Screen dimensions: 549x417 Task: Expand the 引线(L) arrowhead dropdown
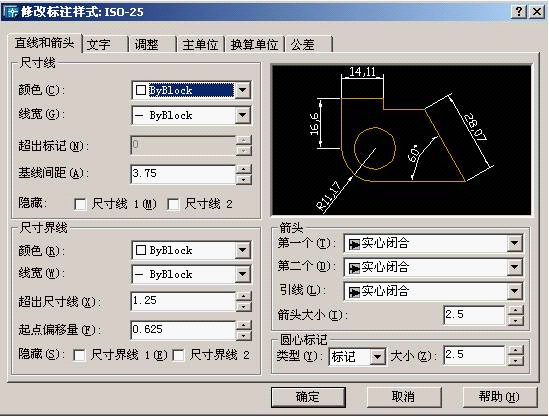(514, 291)
